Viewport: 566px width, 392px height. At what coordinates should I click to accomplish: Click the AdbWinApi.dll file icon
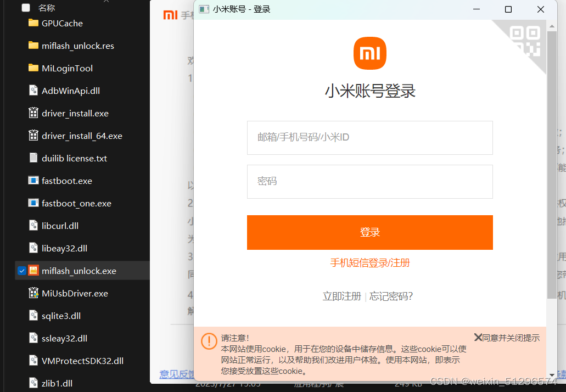33,90
